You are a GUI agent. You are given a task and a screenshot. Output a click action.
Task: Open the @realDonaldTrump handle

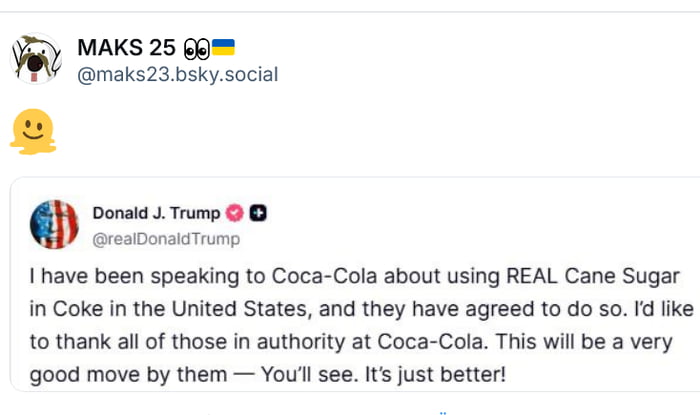coord(166,239)
